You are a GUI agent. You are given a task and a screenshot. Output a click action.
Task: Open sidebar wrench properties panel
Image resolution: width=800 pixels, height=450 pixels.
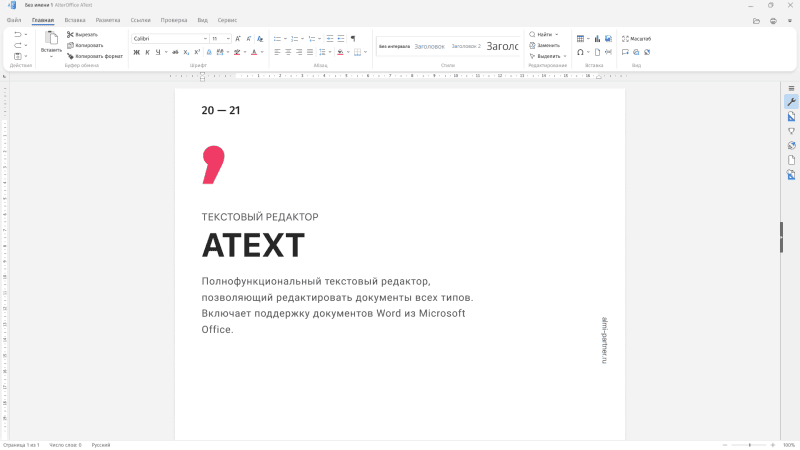pyautogui.click(x=791, y=102)
